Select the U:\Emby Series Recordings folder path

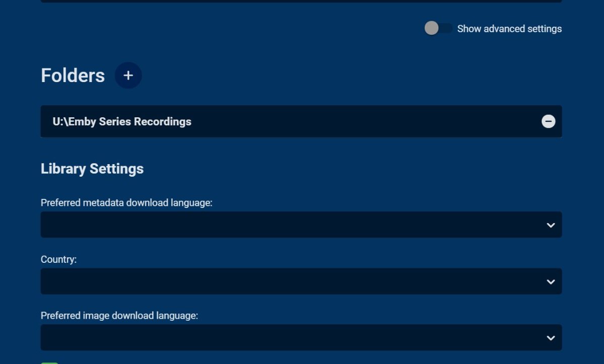[x=122, y=121]
